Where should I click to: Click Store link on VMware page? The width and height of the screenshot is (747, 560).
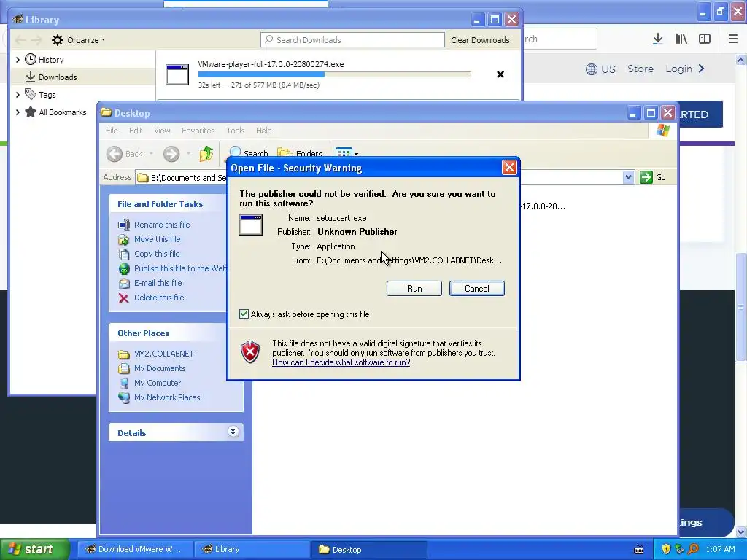coord(640,69)
